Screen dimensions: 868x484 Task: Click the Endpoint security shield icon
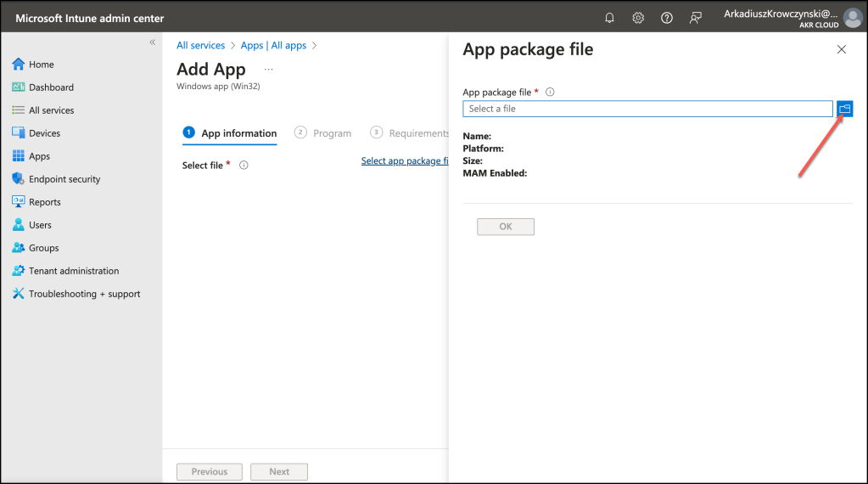[x=19, y=179]
